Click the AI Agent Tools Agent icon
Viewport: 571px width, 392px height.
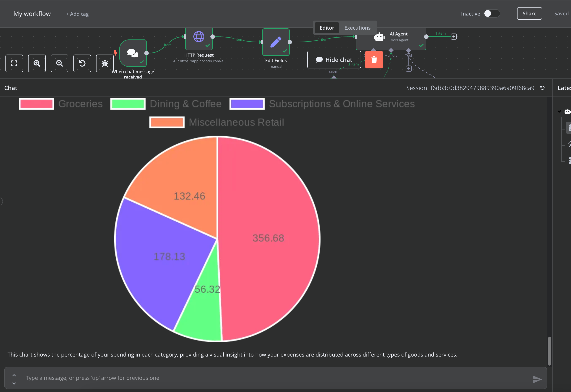[x=379, y=37]
